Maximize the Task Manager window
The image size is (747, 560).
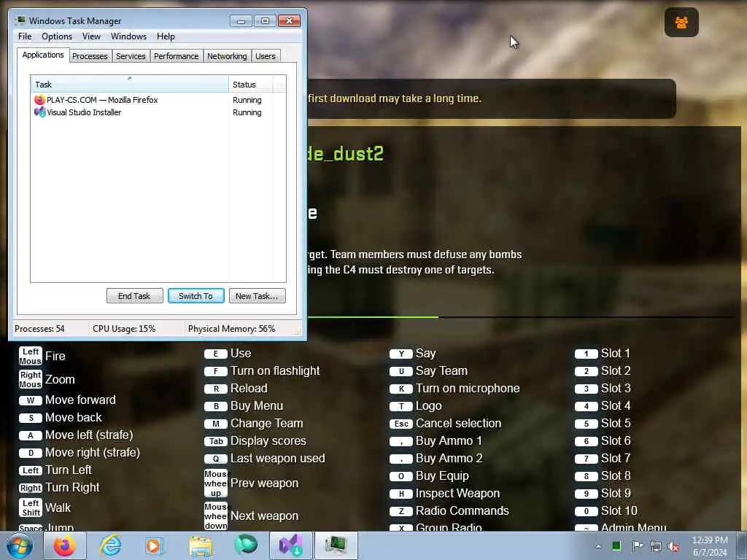[265, 20]
